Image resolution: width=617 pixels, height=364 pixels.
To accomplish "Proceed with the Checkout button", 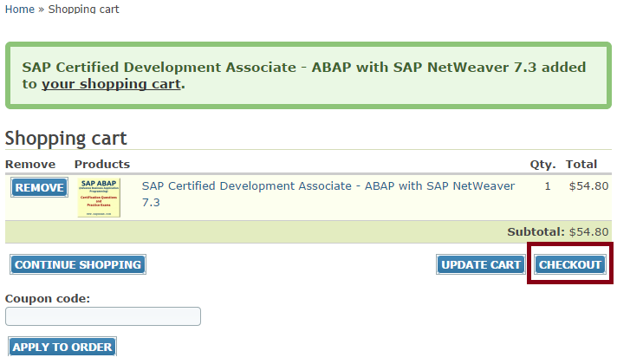I will pyautogui.click(x=570, y=264).
